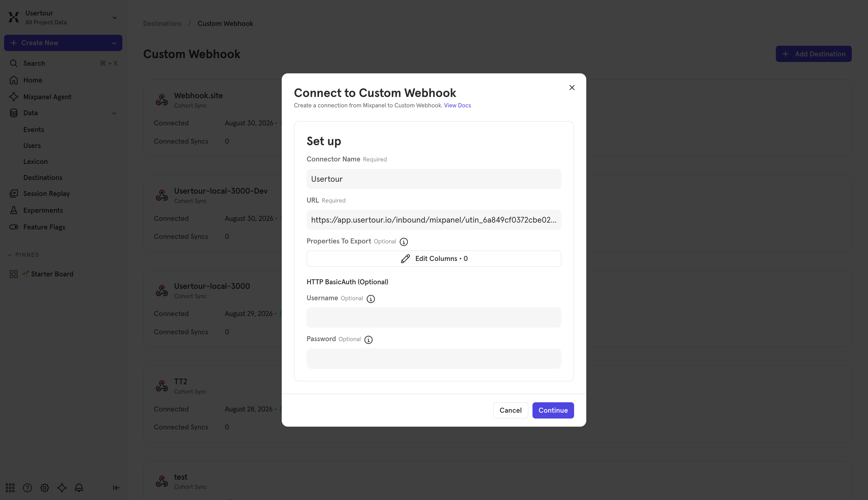Click the Home house icon
Viewport: 868px width, 500px height.
click(x=13, y=80)
